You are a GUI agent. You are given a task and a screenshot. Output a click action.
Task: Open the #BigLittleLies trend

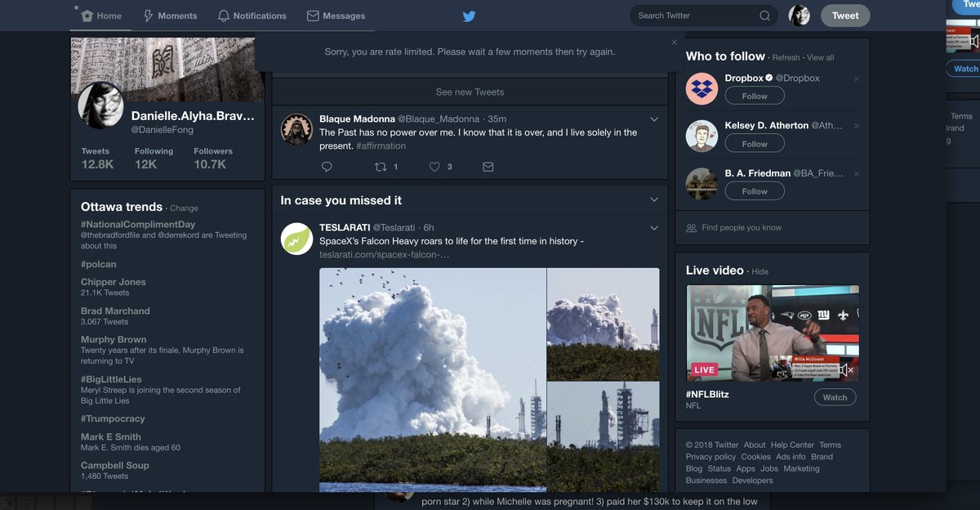(111, 379)
